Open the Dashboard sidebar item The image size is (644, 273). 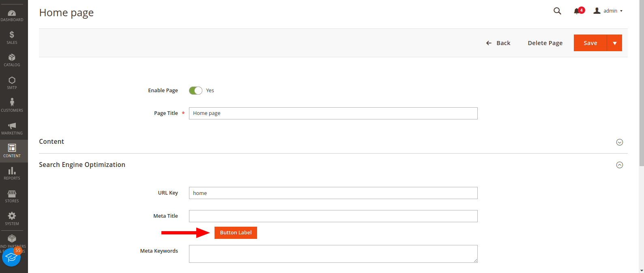point(12,15)
